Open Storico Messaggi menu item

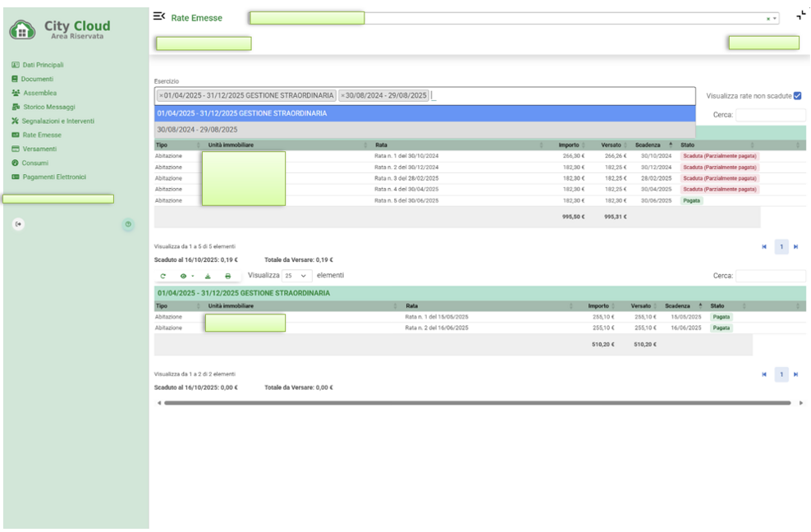click(x=49, y=107)
